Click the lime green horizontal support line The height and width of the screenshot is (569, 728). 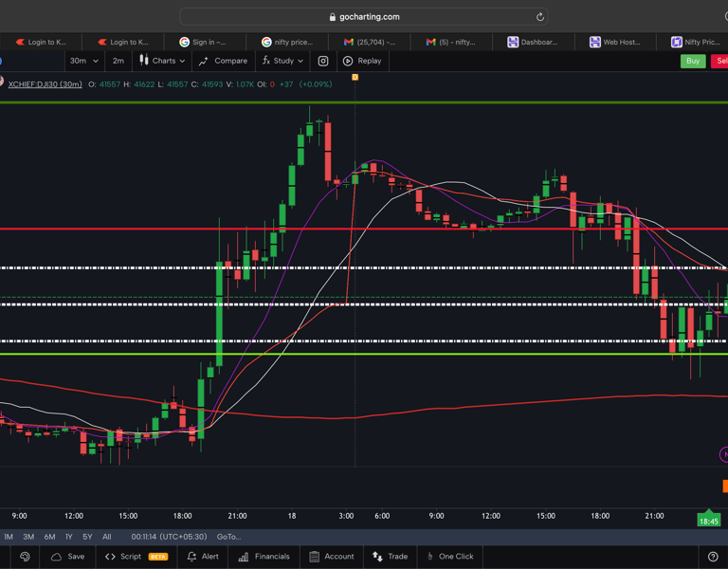pyautogui.click(x=364, y=354)
